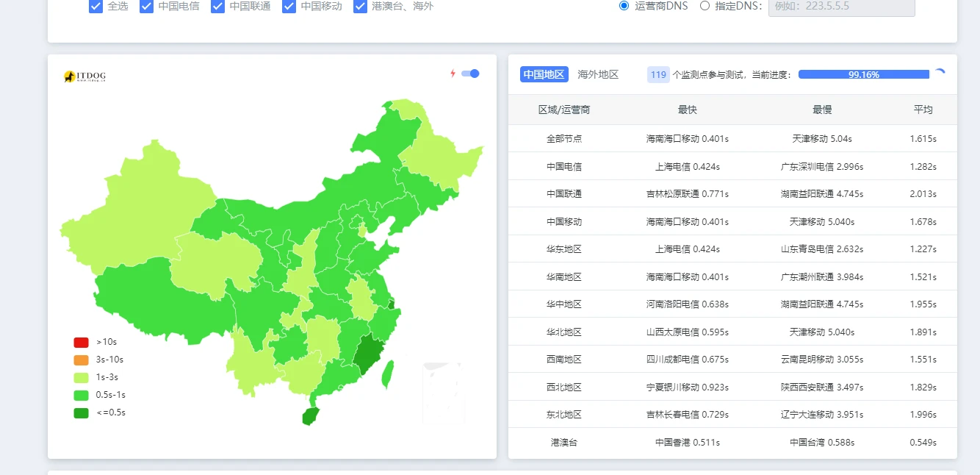Viewport: 980px width, 475px height.
Task: Select the 全部节点 table row
Action: 732,138
